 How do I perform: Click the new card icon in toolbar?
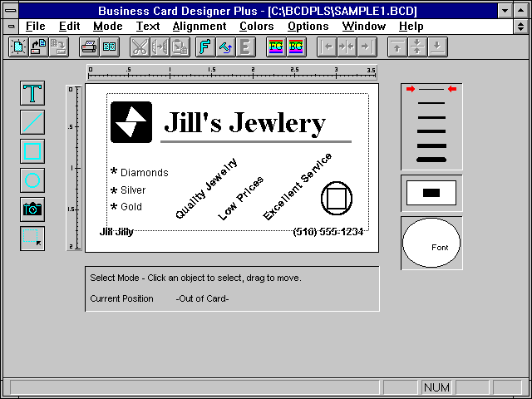17,47
